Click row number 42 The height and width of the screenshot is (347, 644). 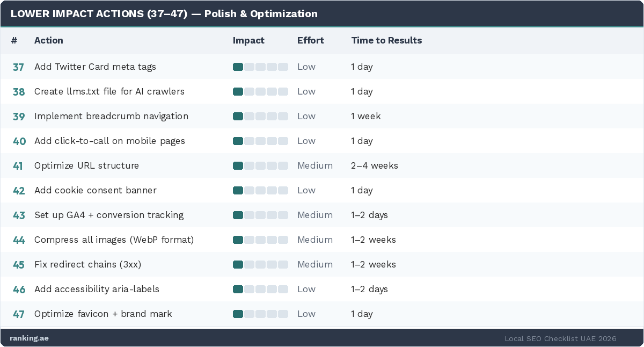pyautogui.click(x=18, y=191)
